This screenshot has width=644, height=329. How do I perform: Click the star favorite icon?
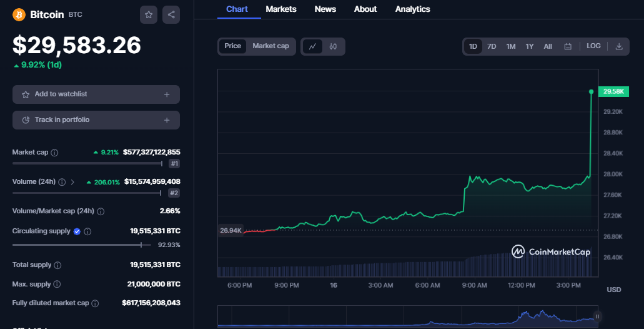[x=149, y=15]
